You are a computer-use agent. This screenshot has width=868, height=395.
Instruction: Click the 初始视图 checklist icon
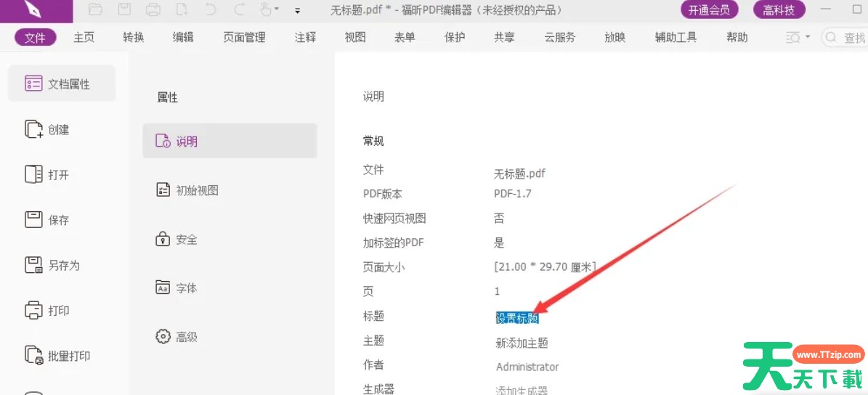coord(163,190)
